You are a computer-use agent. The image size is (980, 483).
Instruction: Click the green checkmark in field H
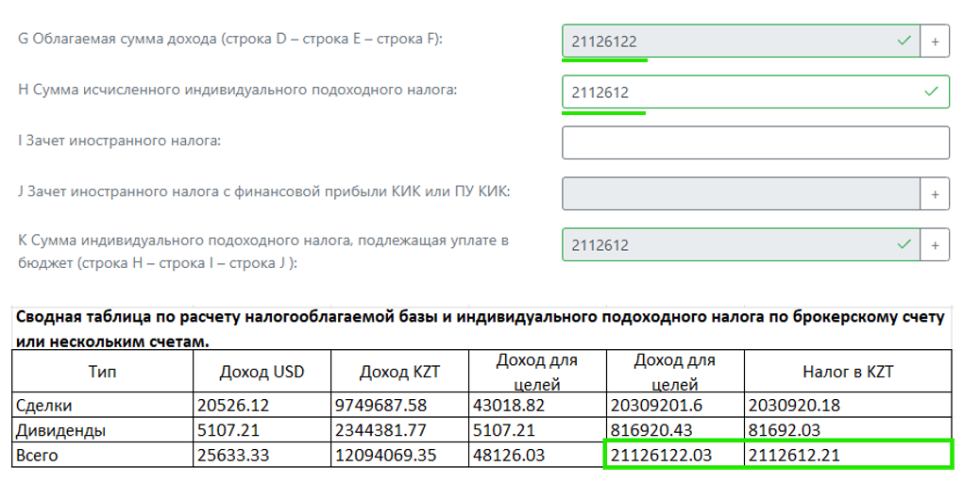pos(931,92)
